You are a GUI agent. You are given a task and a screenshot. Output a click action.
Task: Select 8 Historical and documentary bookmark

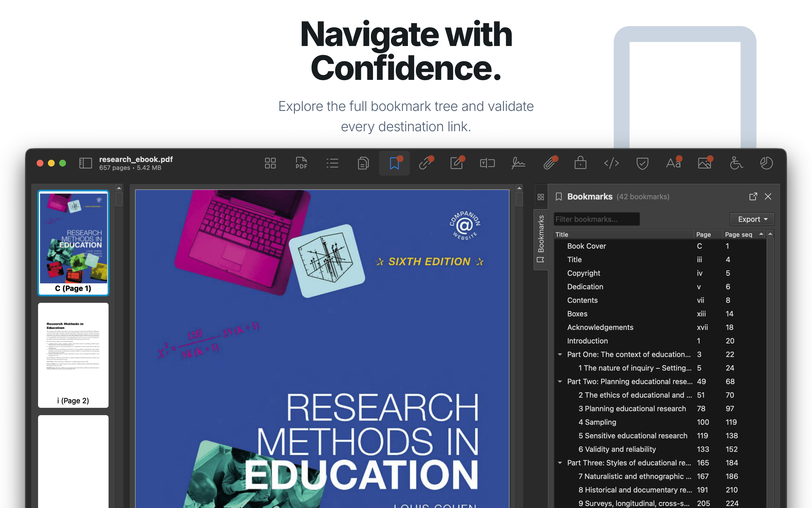click(x=660, y=490)
